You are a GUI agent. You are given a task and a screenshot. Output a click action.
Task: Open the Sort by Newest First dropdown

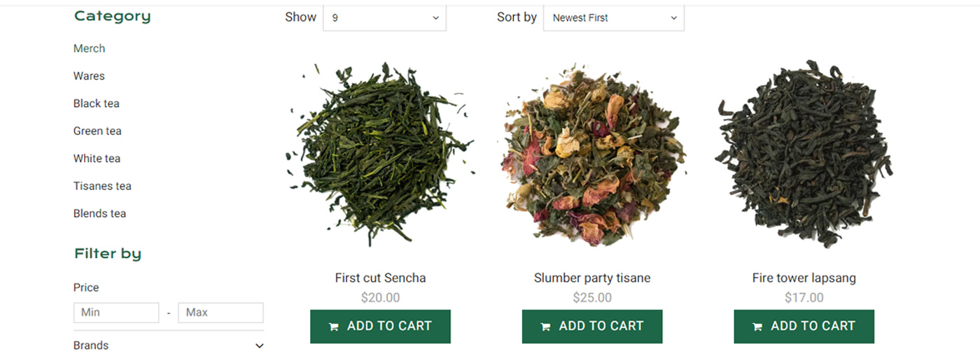pyautogui.click(x=613, y=18)
